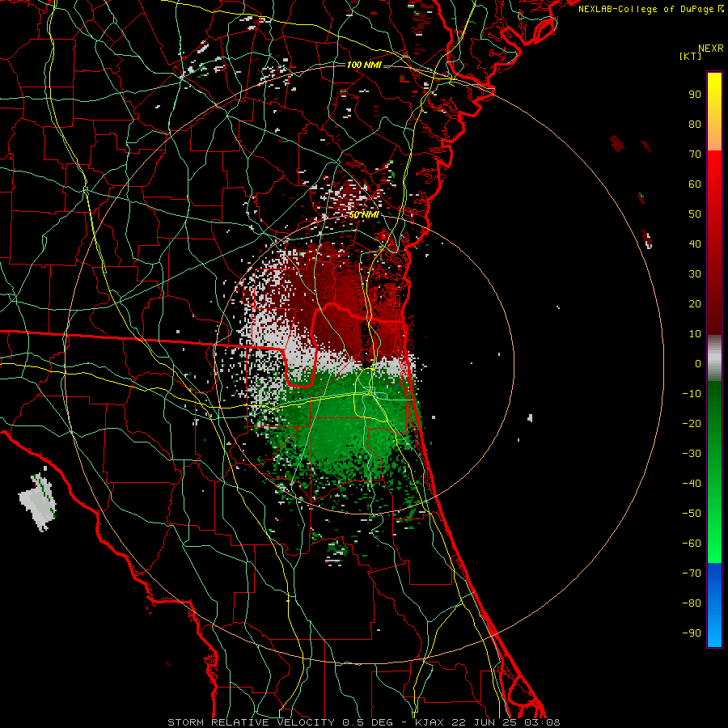
Task: Click the 90 value on velocity scale
Action: coord(695,95)
